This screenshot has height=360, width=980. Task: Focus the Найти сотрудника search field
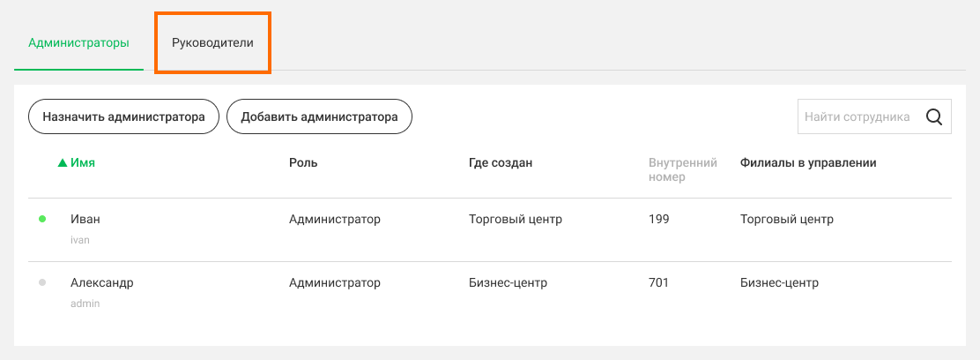858,116
